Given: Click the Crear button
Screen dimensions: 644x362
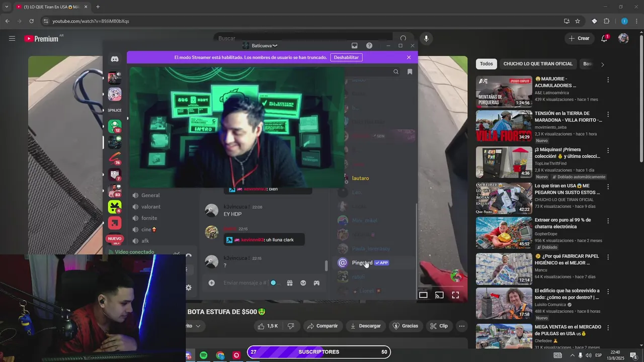Looking at the screenshot, I should tap(579, 38).
